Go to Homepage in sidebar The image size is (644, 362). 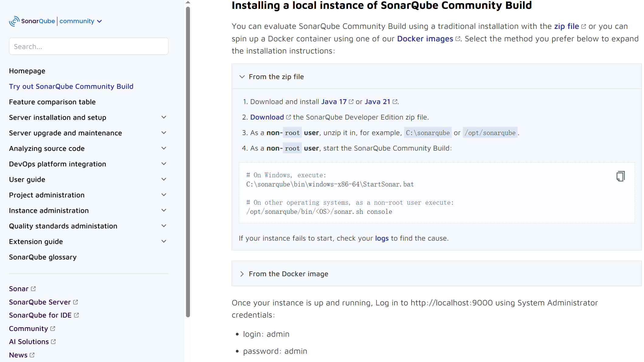coord(27,71)
